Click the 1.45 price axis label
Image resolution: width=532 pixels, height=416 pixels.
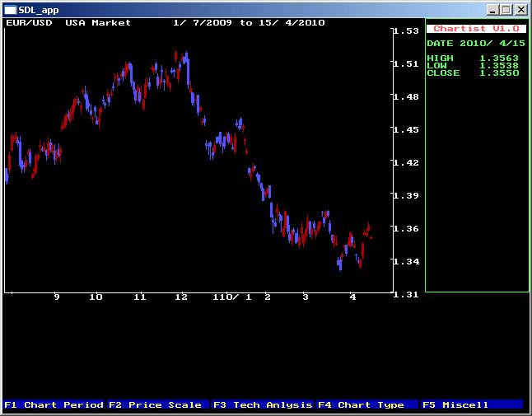click(x=407, y=129)
